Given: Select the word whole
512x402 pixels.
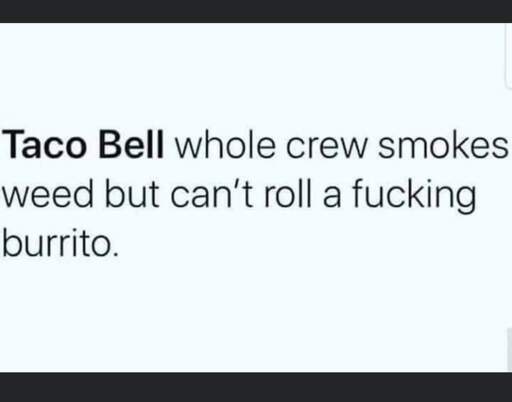Looking at the screenshot, I should pos(225,144).
